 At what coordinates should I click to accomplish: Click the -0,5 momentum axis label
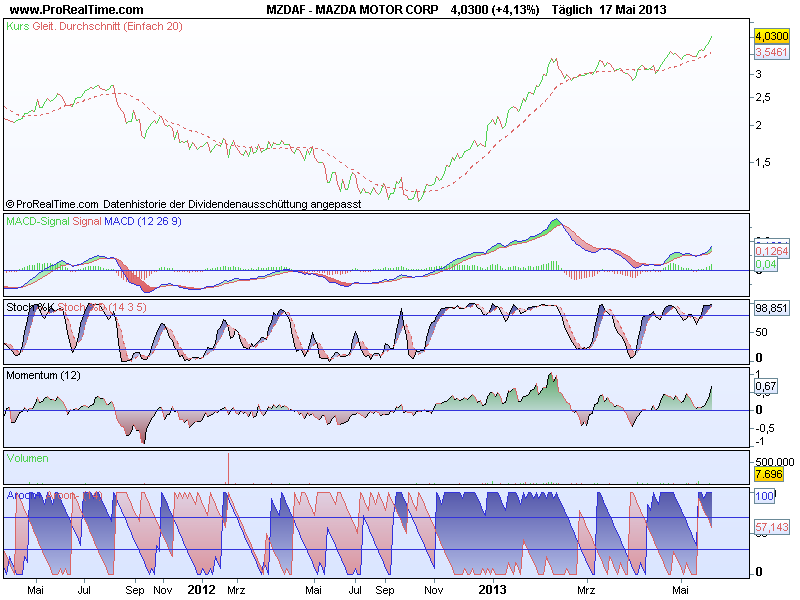tap(764, 428)
